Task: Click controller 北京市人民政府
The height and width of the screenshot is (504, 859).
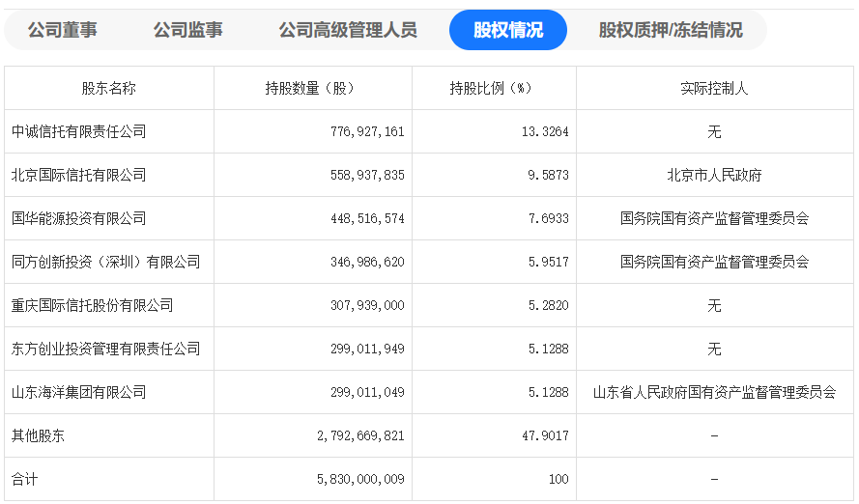Action: (714, 175)
